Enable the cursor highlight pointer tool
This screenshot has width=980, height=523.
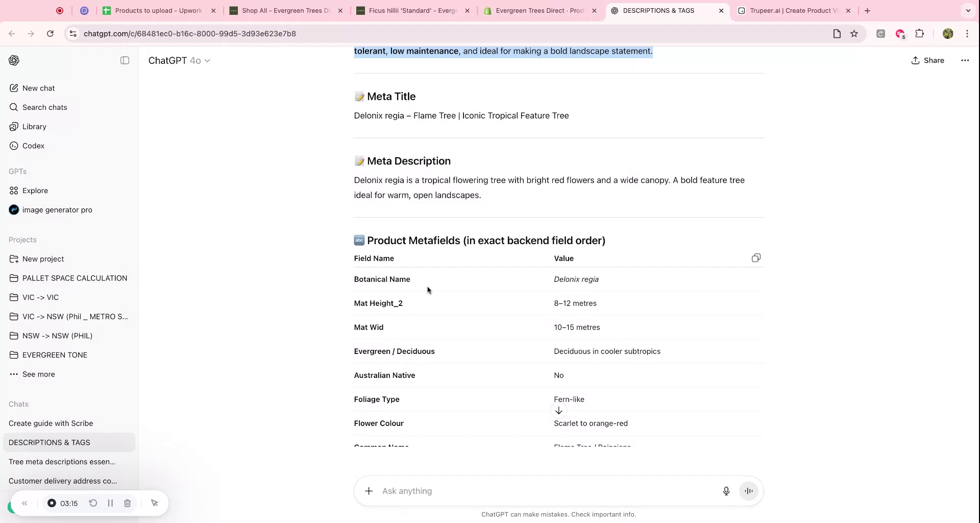[154, 503]
